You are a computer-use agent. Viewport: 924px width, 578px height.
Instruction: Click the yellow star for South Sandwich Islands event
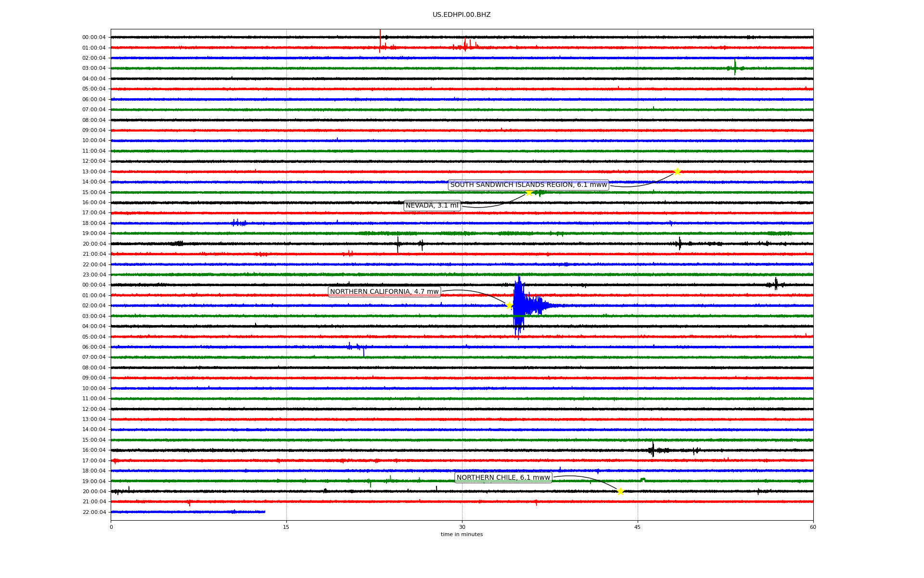point(677,172)
